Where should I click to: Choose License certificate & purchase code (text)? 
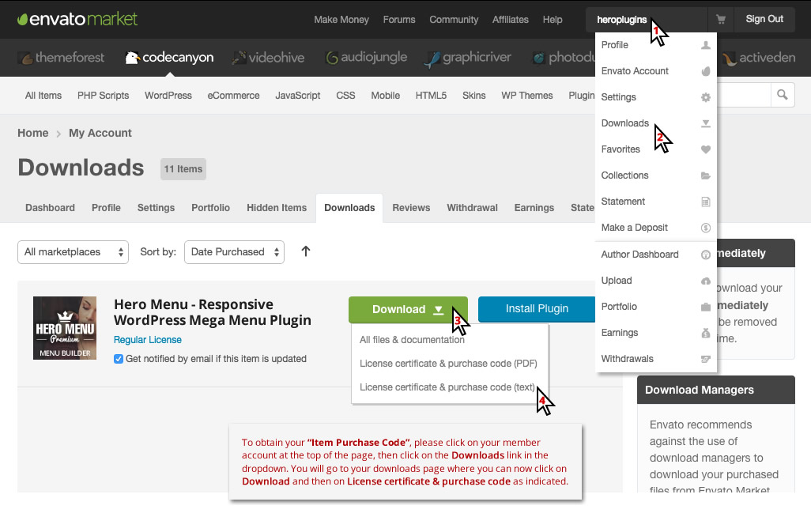tap(447, 387)
